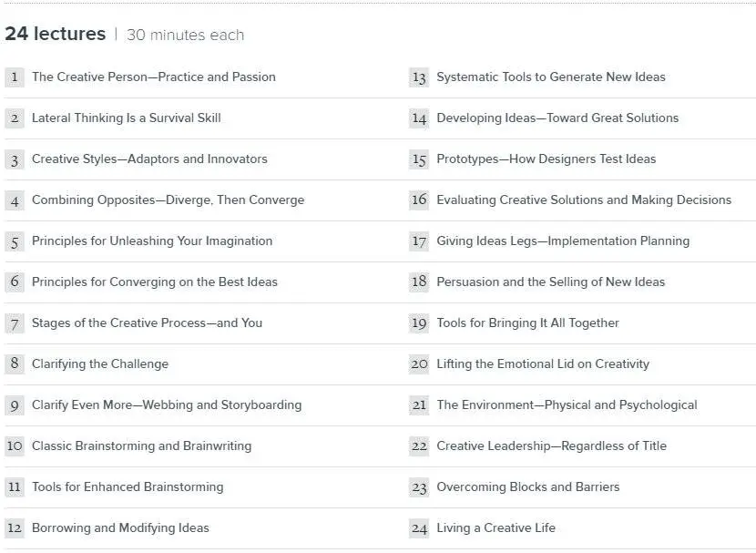This screenshot has width=756, height=553.
Task: Select Overcoming Blocks and Barriers lecture
Action: click(x=528, y=486)
